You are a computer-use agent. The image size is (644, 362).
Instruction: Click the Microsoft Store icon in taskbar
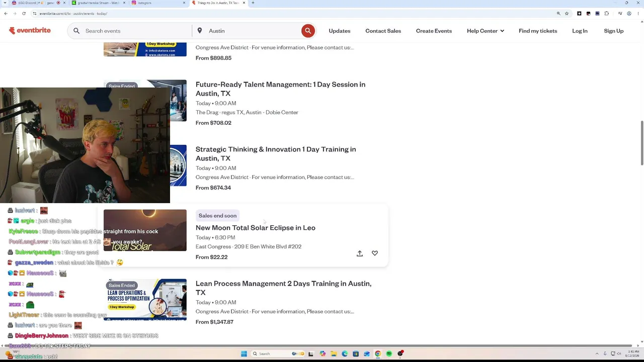356,353
